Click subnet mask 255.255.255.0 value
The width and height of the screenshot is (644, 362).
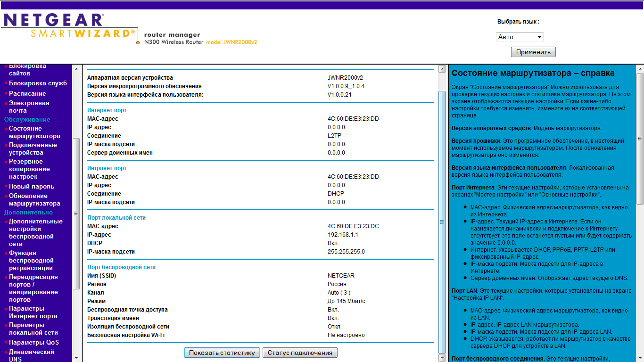point(346,252)
